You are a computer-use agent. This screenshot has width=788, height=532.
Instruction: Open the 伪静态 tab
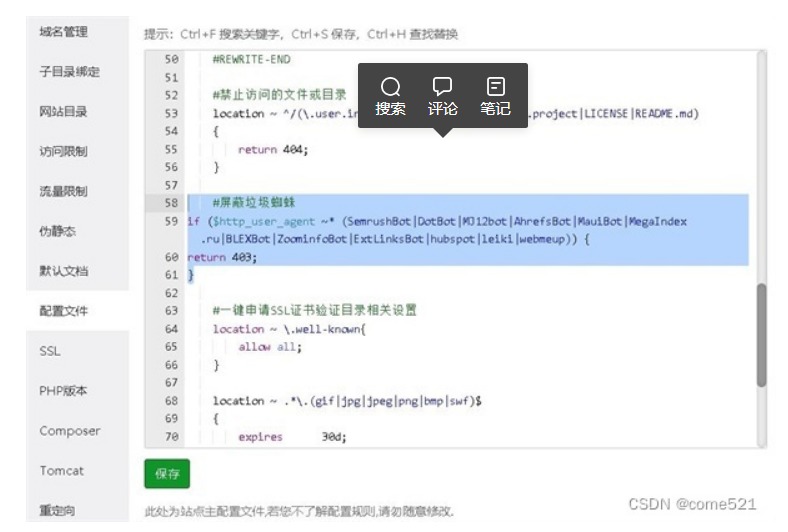pyautogui.click(x=58, y=231)
